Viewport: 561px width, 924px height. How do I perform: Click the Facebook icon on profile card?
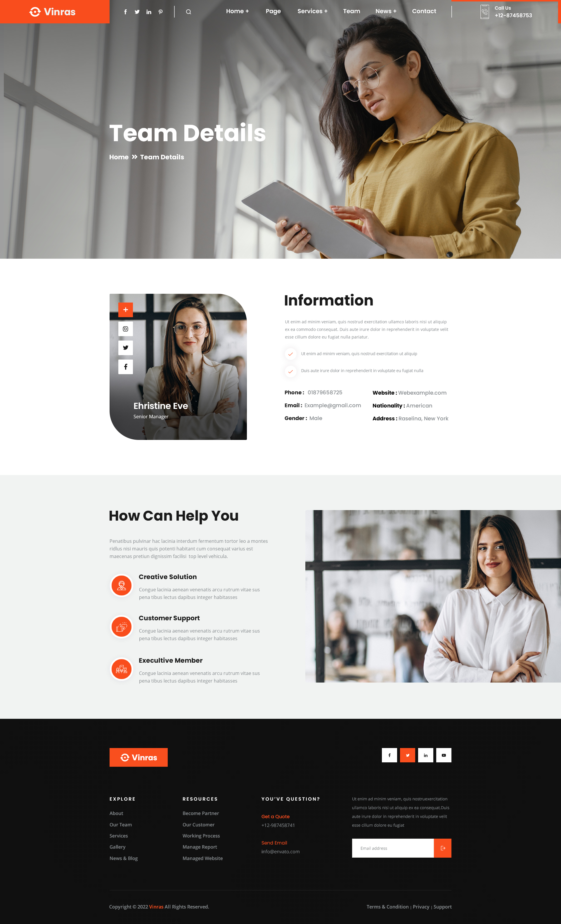click(x=125, y=366)
